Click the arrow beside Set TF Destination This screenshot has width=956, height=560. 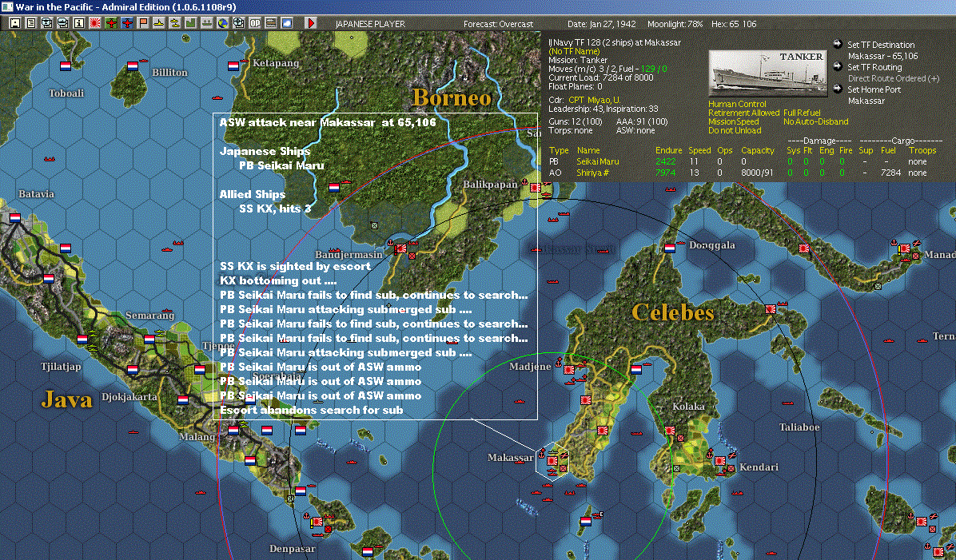pyautogui.click(x=838, y=44)
